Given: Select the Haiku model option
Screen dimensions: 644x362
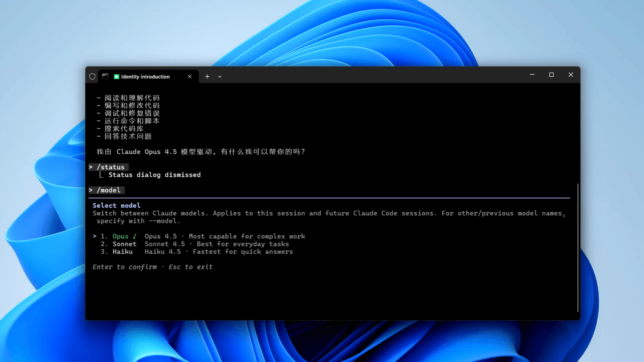Looking at the screenshot, I should (x=122, y=252).
